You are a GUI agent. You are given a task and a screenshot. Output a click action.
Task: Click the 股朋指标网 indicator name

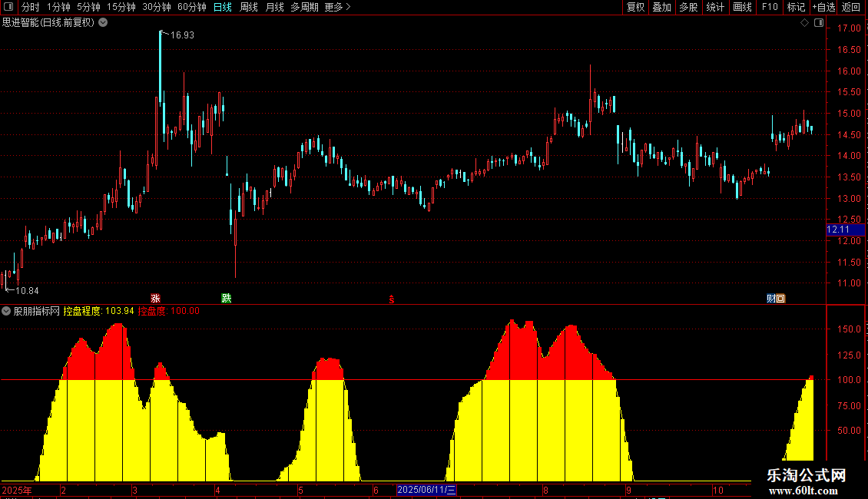click(37, 312)
